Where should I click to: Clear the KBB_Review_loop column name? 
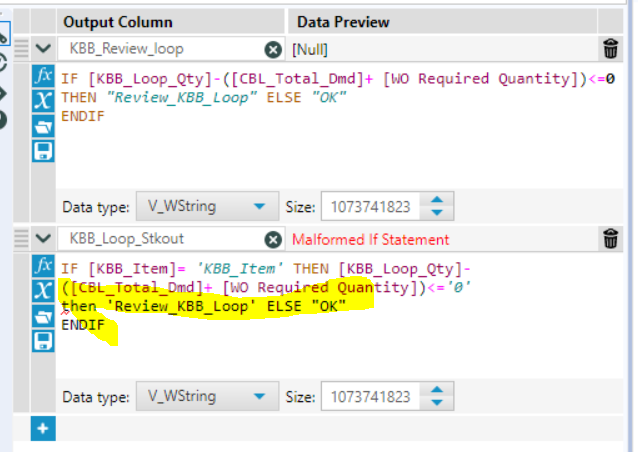pyautogui.click(x=273, y=50)
